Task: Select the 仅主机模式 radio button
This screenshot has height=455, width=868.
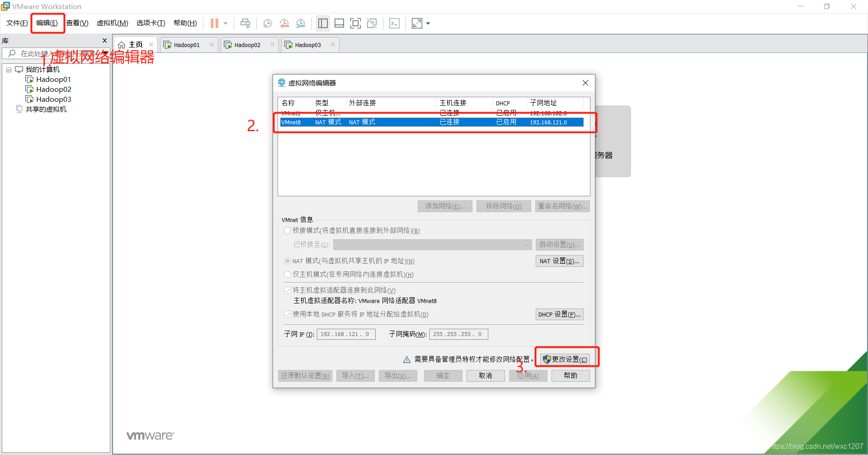Action: click(288, 275)
